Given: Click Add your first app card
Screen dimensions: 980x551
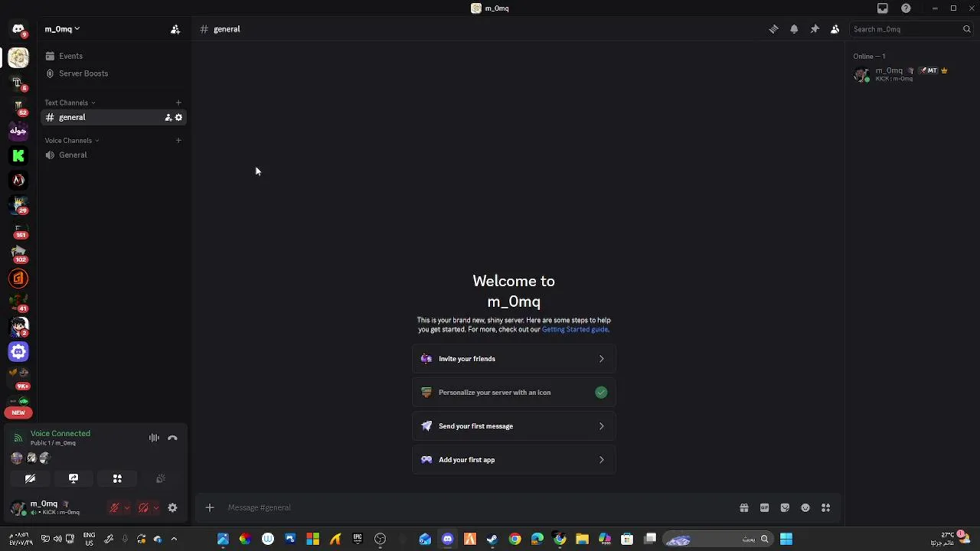Looking at the screenshot, I should 514,460.
